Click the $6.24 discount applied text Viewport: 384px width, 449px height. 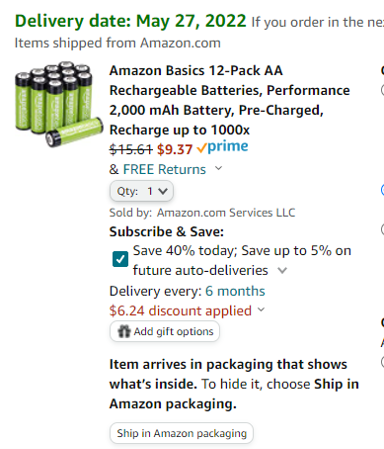(180, 311)
